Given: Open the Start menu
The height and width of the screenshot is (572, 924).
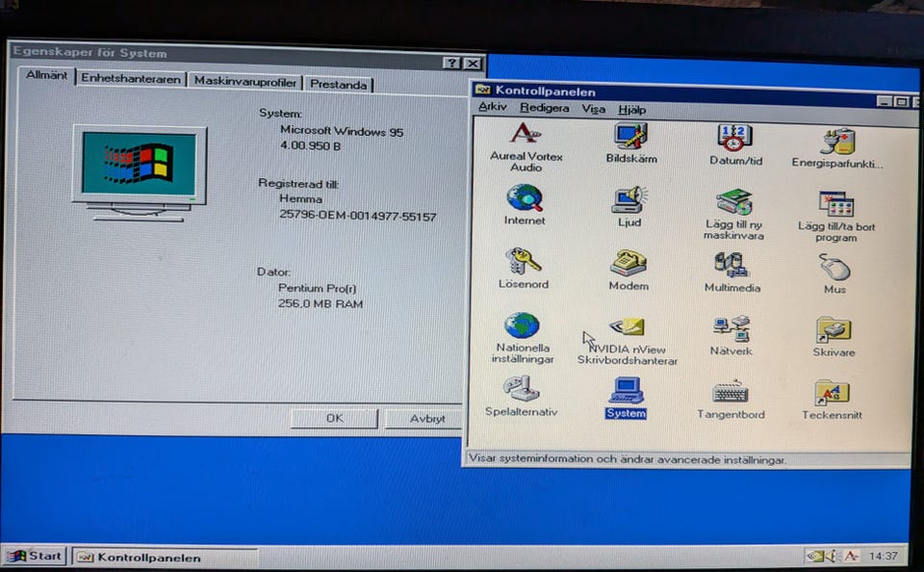Looking at the screenshot, I should point(35,556).
